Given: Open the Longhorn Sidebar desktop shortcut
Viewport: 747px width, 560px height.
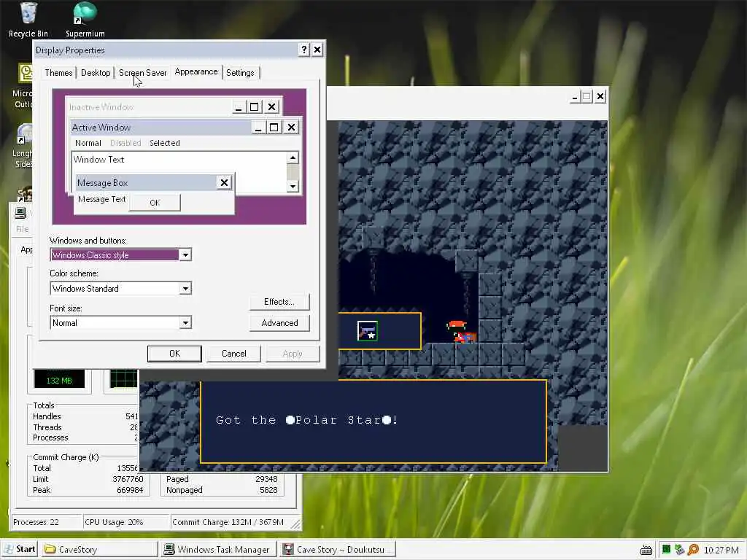Looking at the screenshot, I should coord(24,145).
